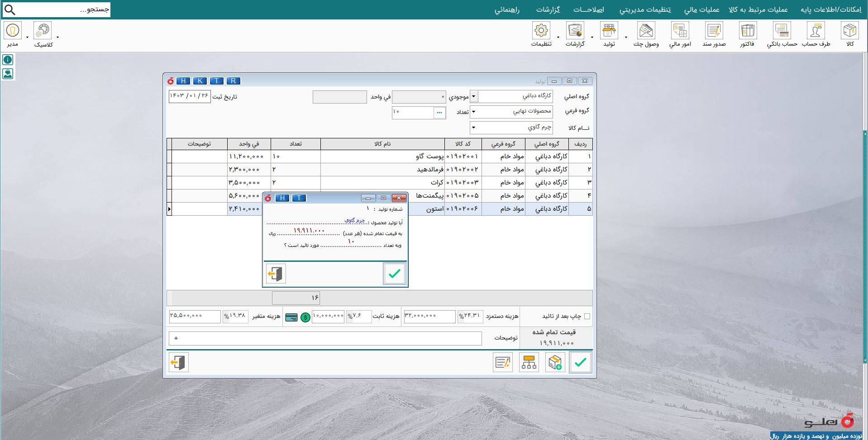Open the امور مالي toolbar icon
This screenshot has width=868, height=440.
(680, 31)
